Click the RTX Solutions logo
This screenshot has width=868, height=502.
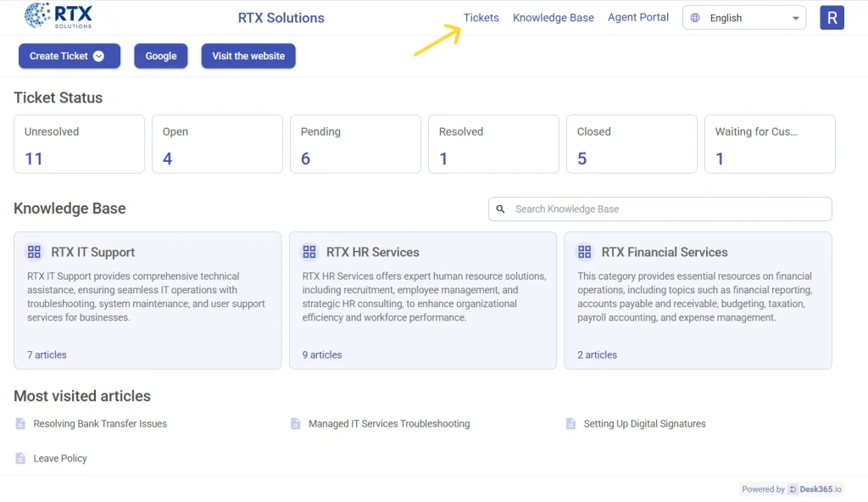(x=58, y=16)
